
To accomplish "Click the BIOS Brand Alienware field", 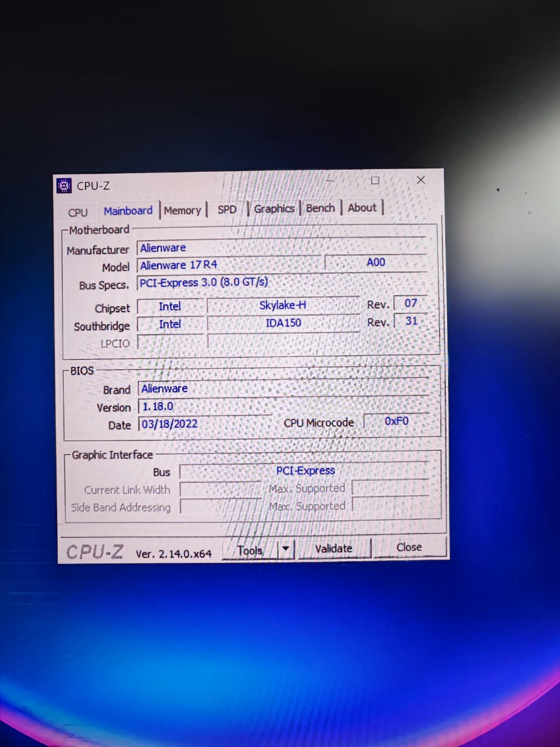I will [x=283, y=387].
